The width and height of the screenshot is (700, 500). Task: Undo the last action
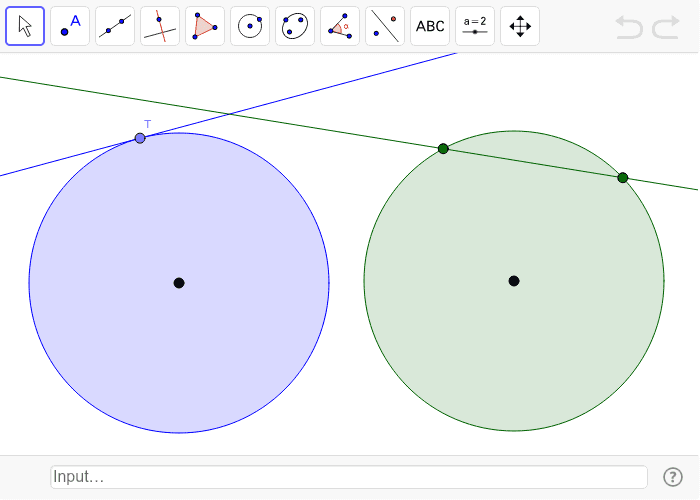629,27
